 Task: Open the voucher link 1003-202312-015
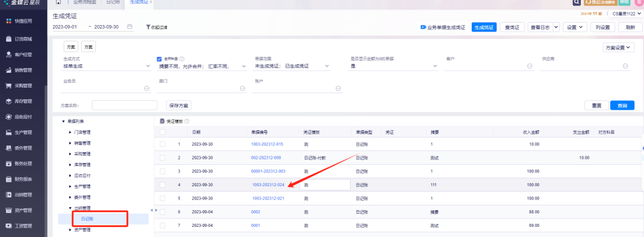(267, 144)
